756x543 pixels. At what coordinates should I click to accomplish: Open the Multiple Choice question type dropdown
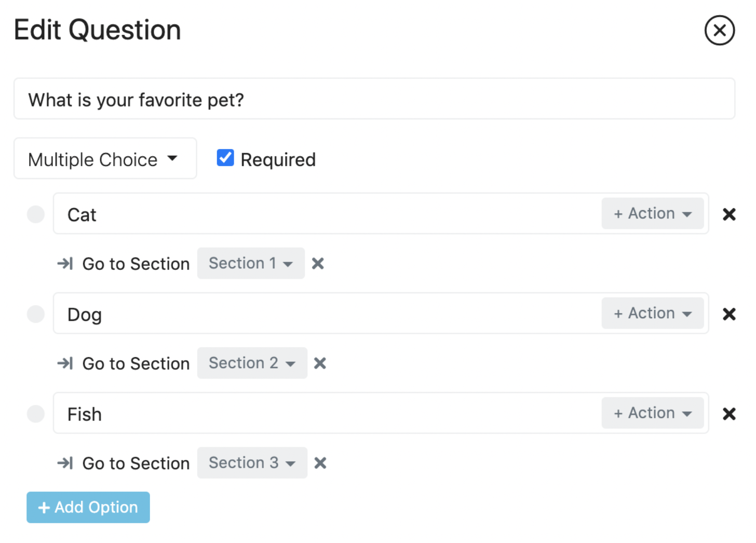[105, 159]
